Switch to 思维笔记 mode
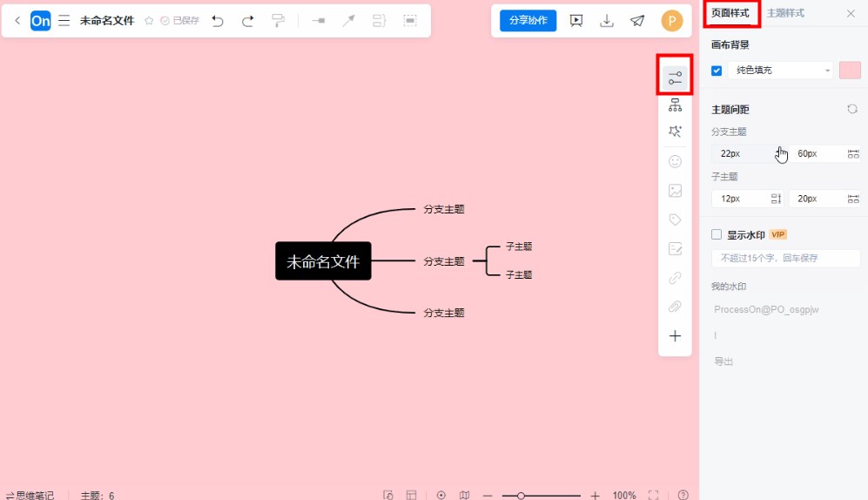The width and height of the screenshot is (868, 500). [x=30, y=495]
